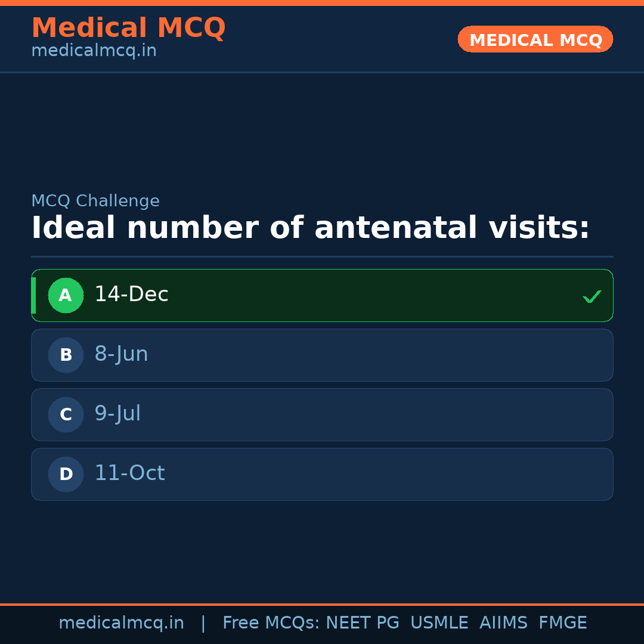Click the FMGE text in footer

tap(562, 623)
